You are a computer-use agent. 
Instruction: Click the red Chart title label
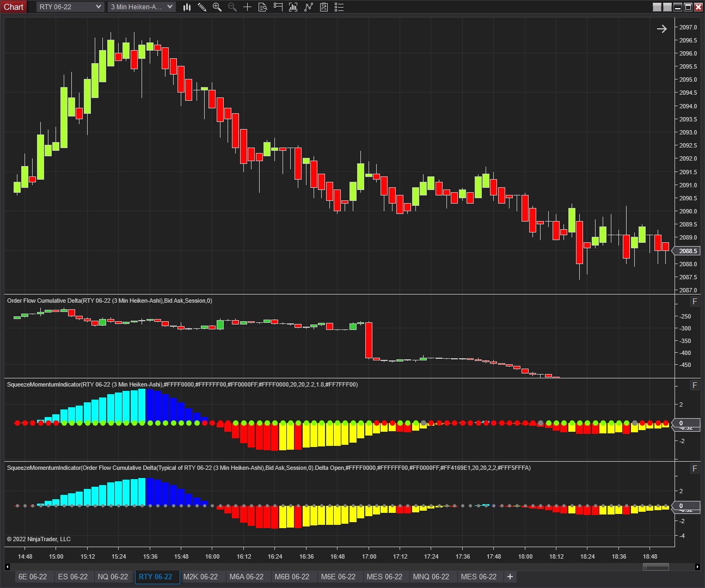click(x=14, y=7)
